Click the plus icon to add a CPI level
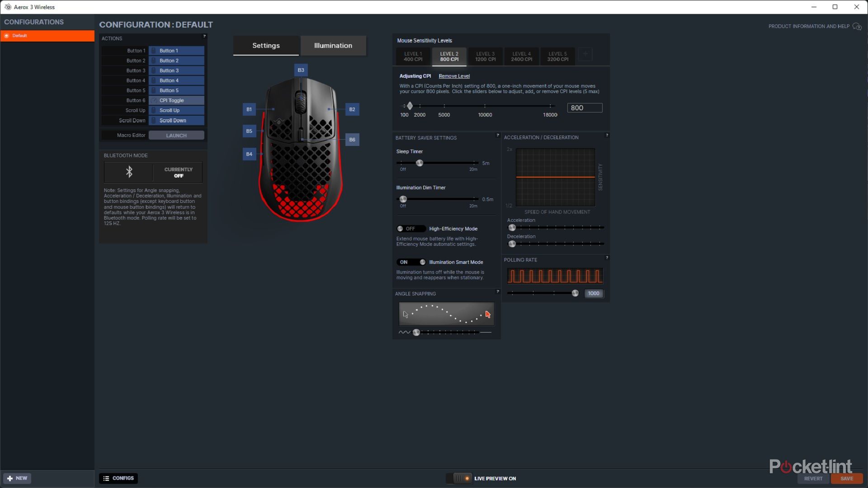 coord(585,54)
